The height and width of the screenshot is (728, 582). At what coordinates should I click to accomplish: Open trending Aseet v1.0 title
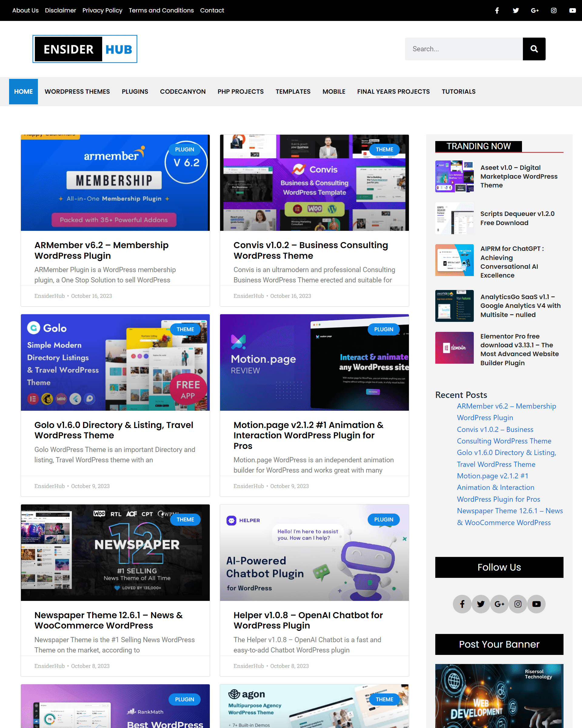pyautogui.click(x=519, y=176)
